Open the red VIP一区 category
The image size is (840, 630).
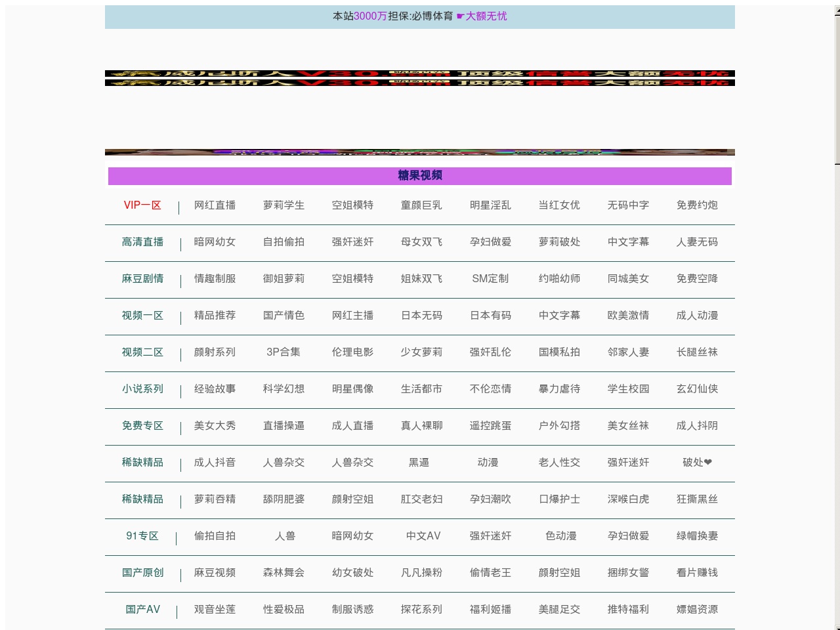click(x=142, y=205)
